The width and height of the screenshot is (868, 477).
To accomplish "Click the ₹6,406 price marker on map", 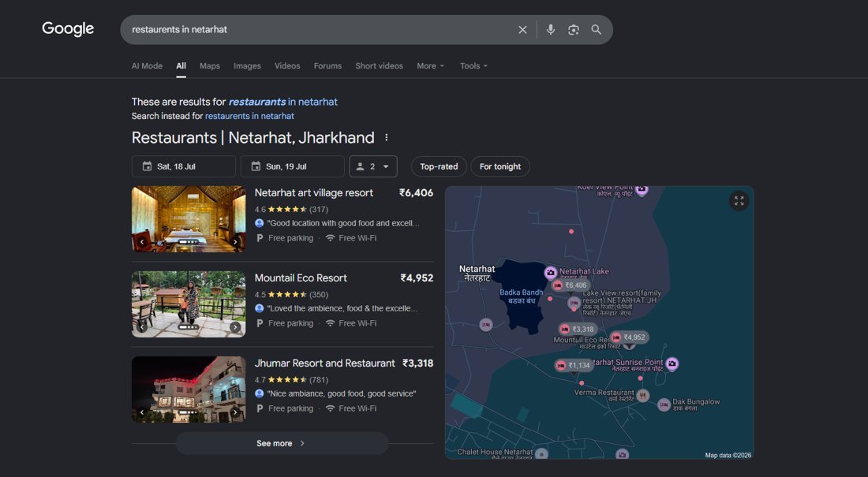I will [x=571, y=285].
